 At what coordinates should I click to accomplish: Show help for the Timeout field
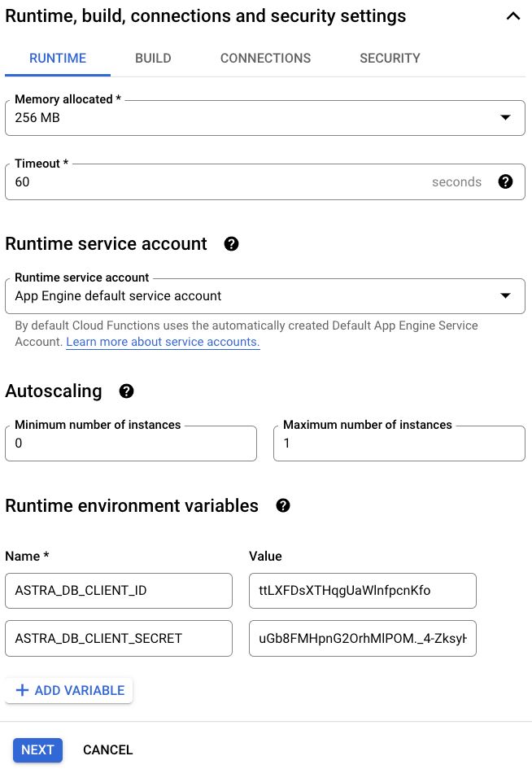click(x=505, y=182)
